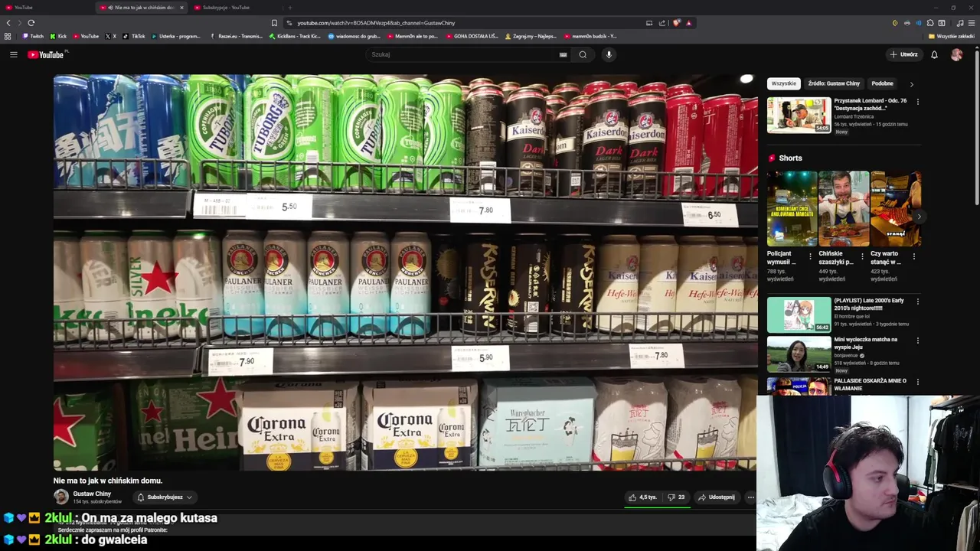Screen dimensions: 980x551
Task: Click the page vertical scrollbar
Action: [x=976, y=126]
